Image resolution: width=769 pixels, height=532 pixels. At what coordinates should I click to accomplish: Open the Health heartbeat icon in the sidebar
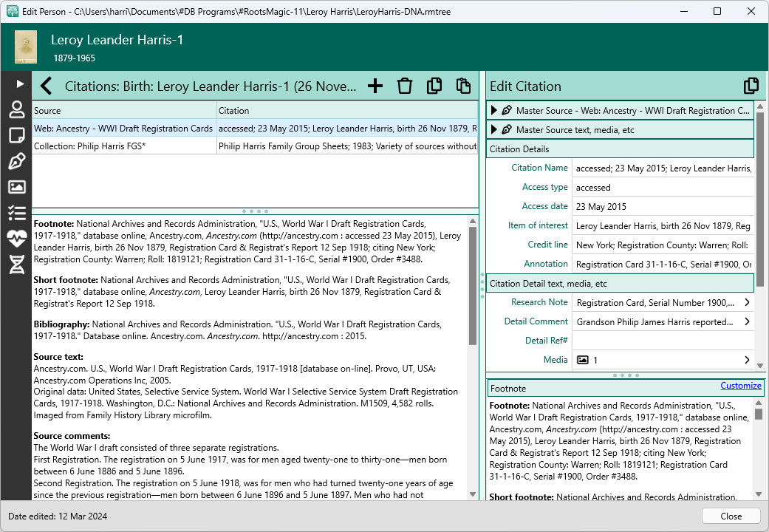pyautogui.click(x=17, y=239)
